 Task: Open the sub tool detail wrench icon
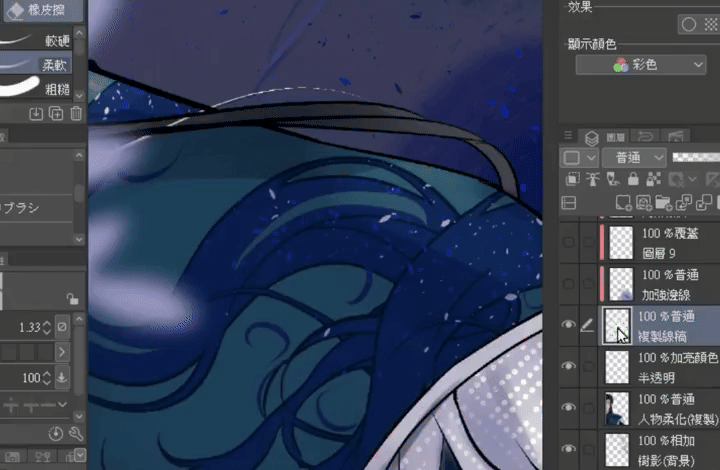pos(76,434)
